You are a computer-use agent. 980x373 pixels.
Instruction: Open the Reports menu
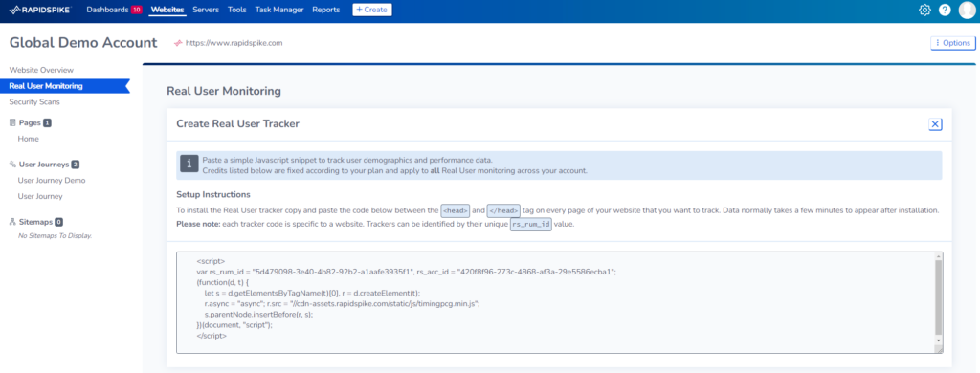pyautogui.click(x=325, y=10)
